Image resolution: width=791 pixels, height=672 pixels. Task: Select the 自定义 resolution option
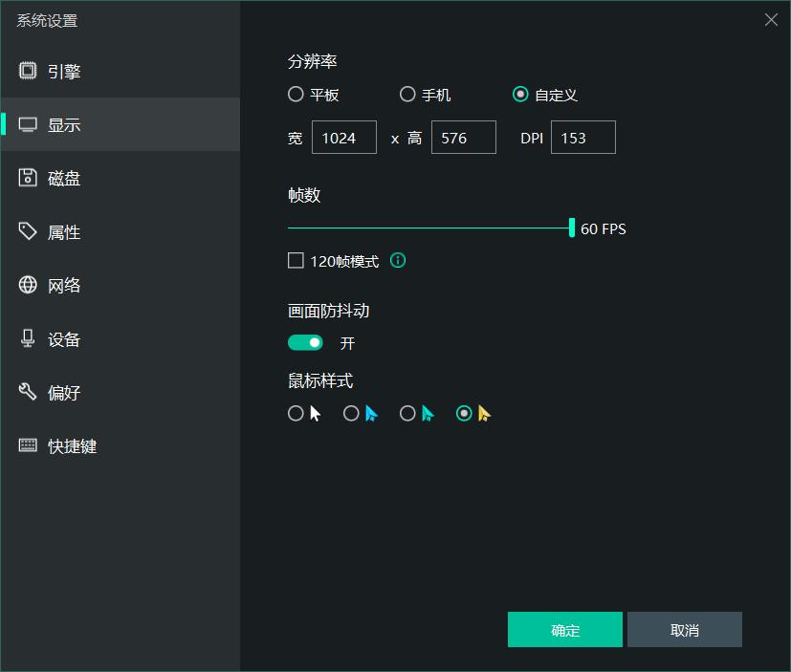tap(520, 94)
